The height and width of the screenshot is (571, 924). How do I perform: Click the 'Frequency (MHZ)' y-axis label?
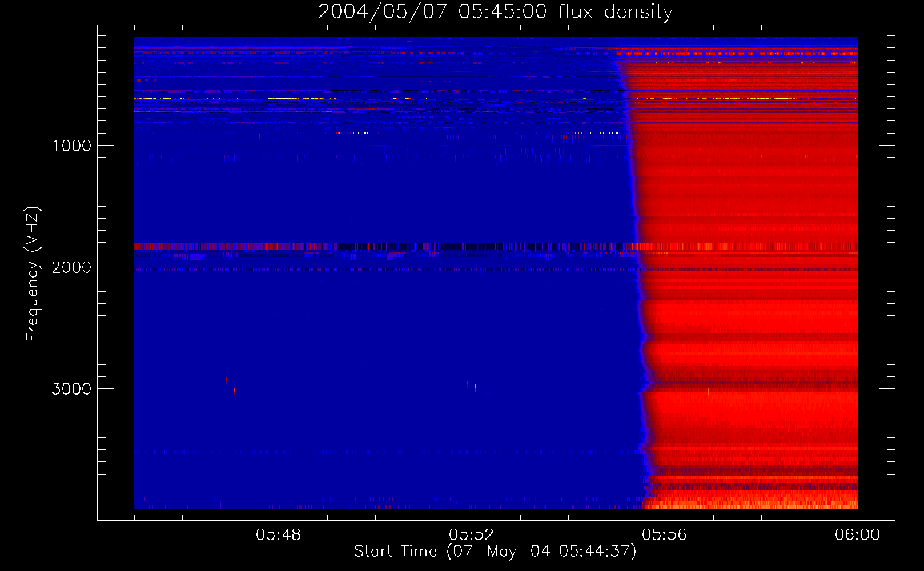(x=33, y=274)
